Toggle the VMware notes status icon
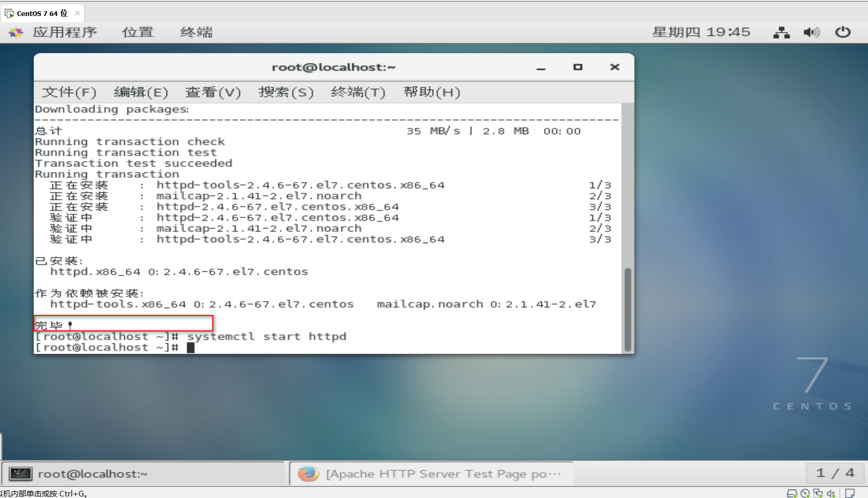868x498 pixels. [x=850, y=493]
